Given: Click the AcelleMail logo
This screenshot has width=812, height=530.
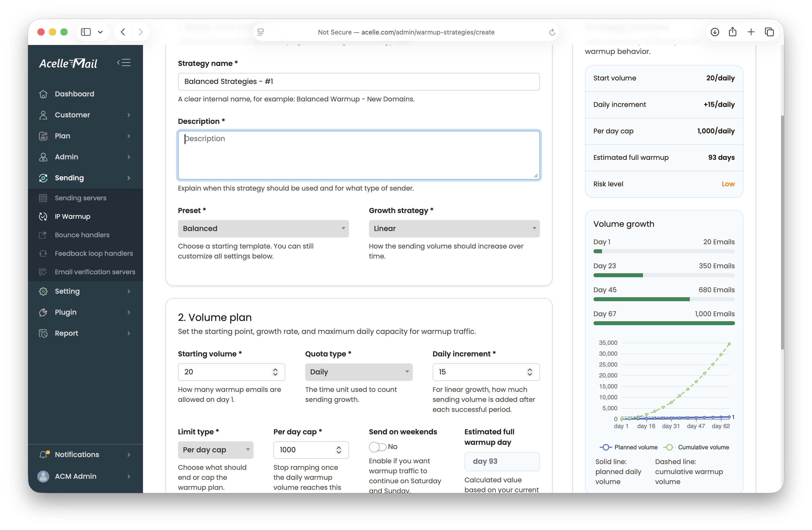Looking at the screenshot, I should (68, 63).
